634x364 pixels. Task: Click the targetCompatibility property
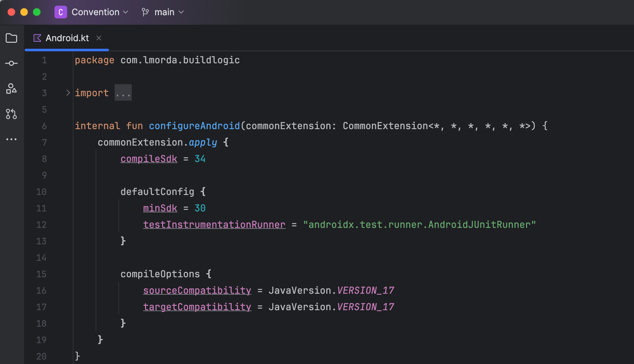tap(197, 307)
